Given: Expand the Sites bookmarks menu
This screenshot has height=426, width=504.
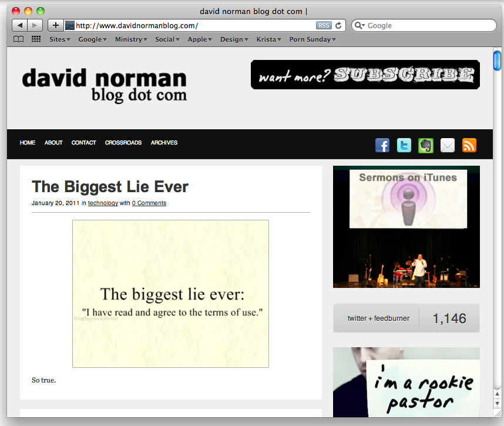Looking at the screenshot, I should (59, 39).
